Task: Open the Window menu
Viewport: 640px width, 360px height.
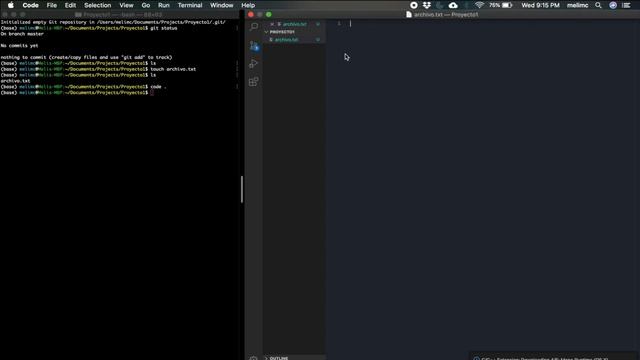Action: click(222, 5)
